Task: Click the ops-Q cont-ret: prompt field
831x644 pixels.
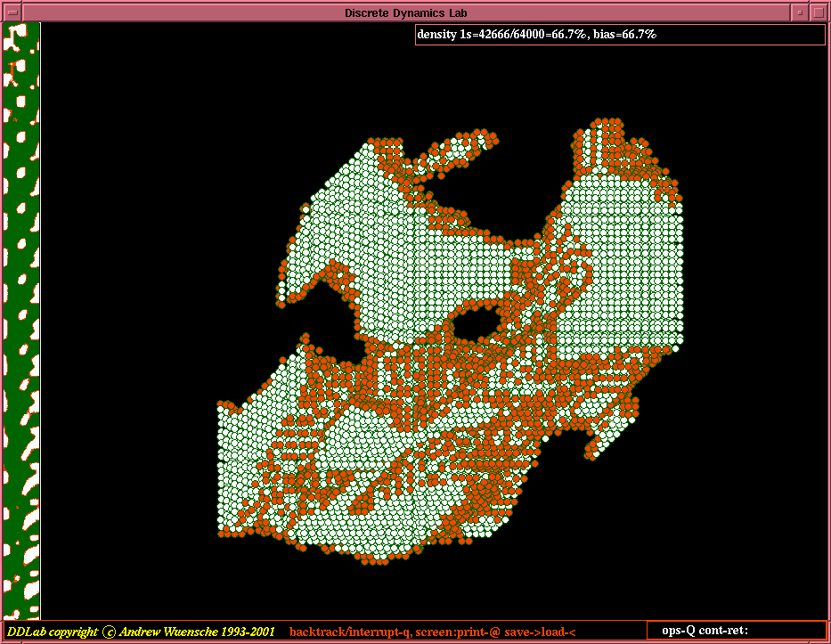Action: tap(736, 631)
